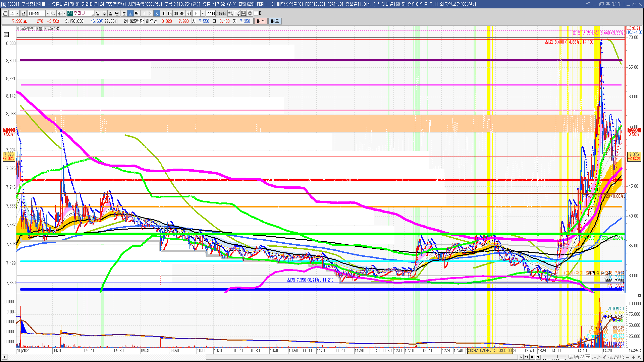The image size is (644, 362).
Task: Open the 주 chart type dropdown arrow
Action: click(17, 13)
